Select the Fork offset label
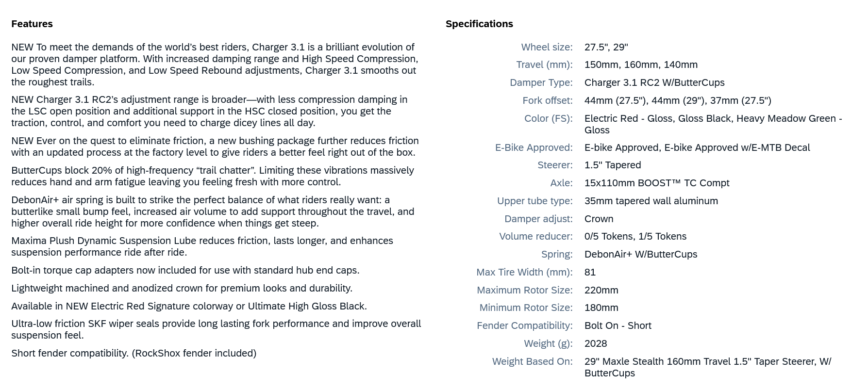 tap(547, 100)
